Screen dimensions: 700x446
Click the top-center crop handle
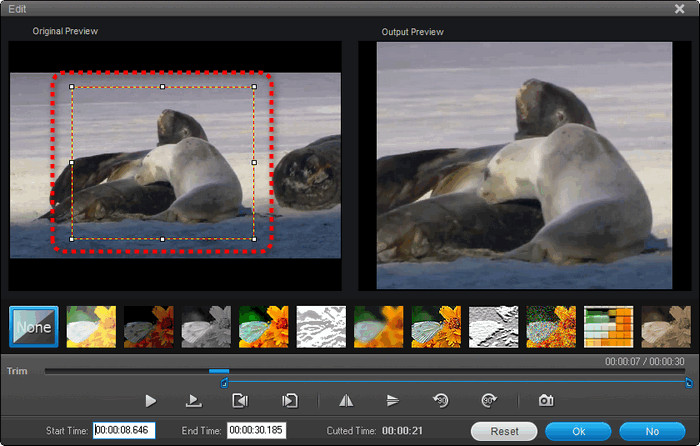click(163, 87)
